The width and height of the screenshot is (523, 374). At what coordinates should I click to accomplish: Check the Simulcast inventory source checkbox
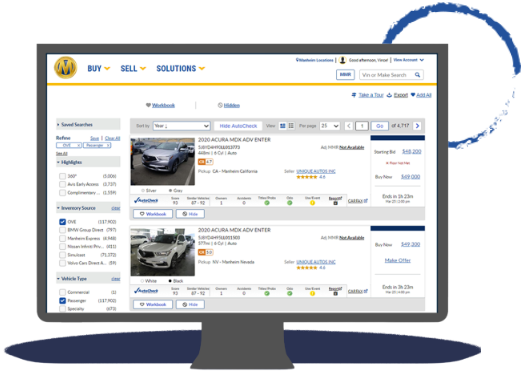tap(62, 255)
